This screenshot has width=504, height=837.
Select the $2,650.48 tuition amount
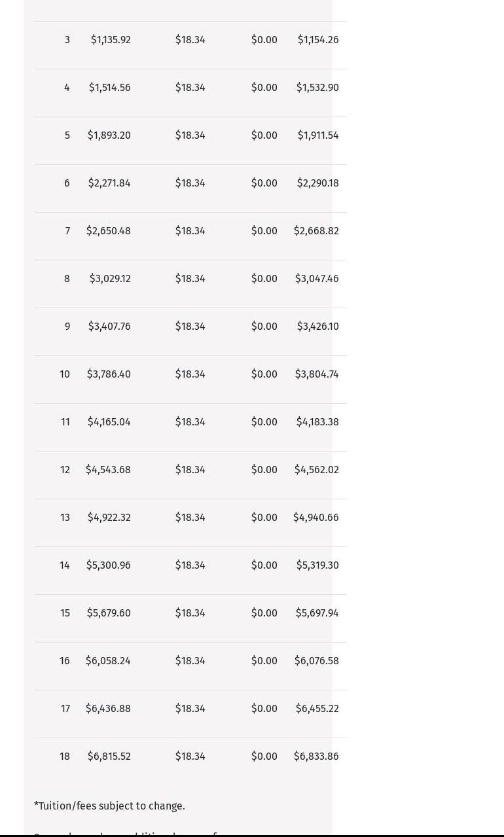[109, 231]
